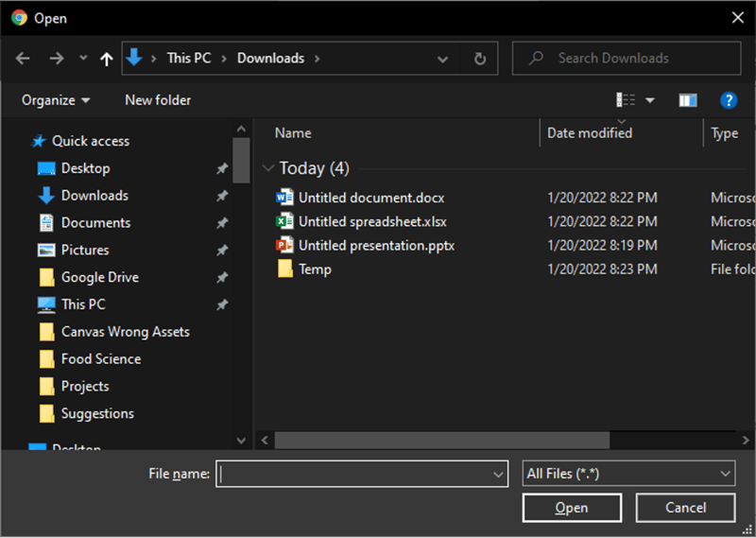This screenshot has width=756, height=538.
Task: Select Downloads in the address path
Action: click(270, 59)
